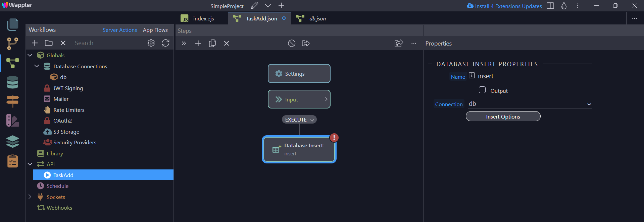
Task: Click the refresh workflows icon
Action: tap(165, 43)
